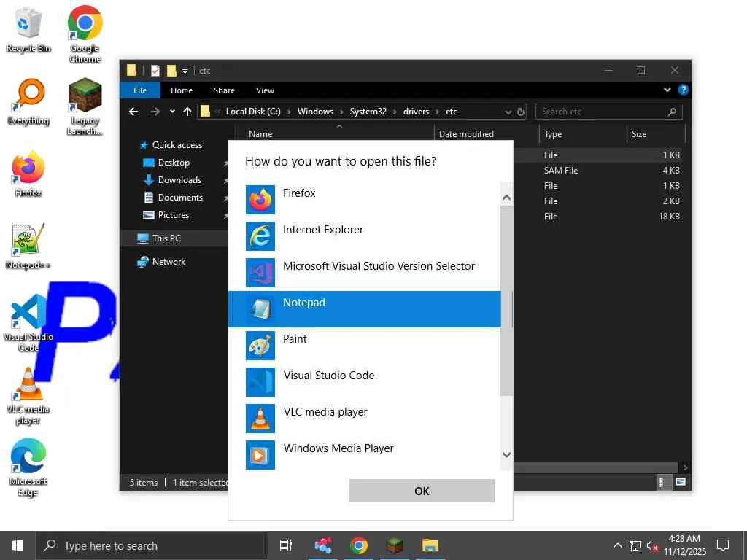Open Task View on taskbar
The height and width of the screenshot is (560, 747).
coord(286,545)
